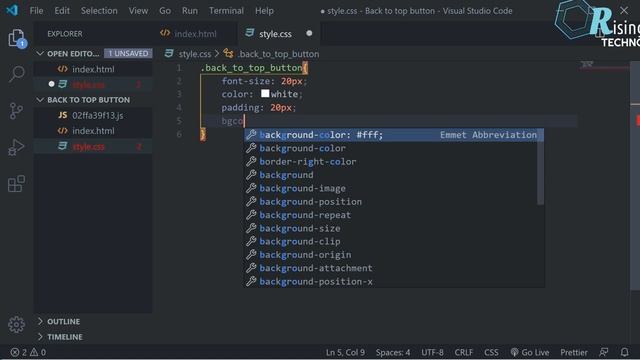Open style.css in Back To Top Button folder

[93, 147]
